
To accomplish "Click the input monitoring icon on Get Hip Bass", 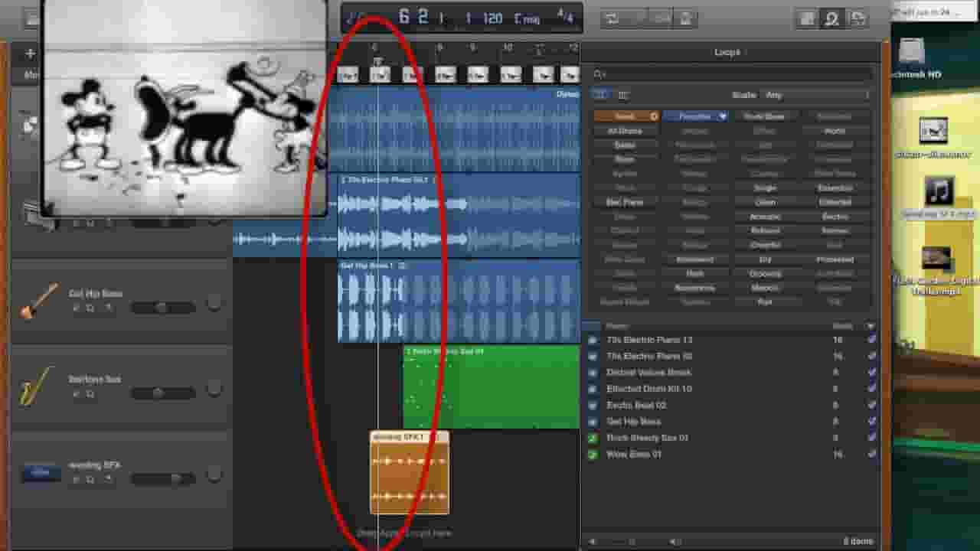I will click(109, 308).
